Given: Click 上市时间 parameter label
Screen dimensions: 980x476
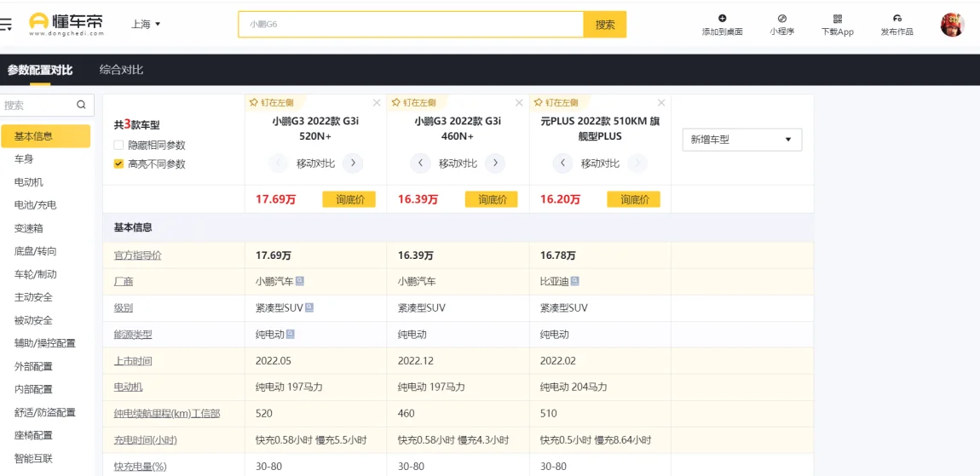Looking at the screenshot, I should point(133,361).
